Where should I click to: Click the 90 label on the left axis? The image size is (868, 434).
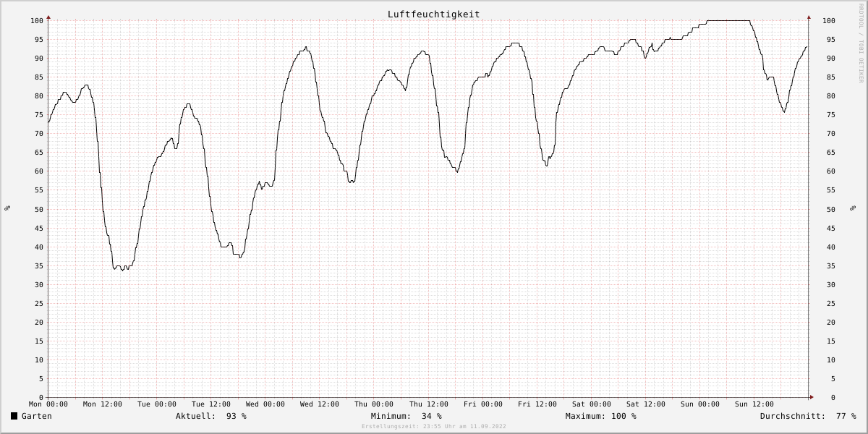(x=39, y=58)
